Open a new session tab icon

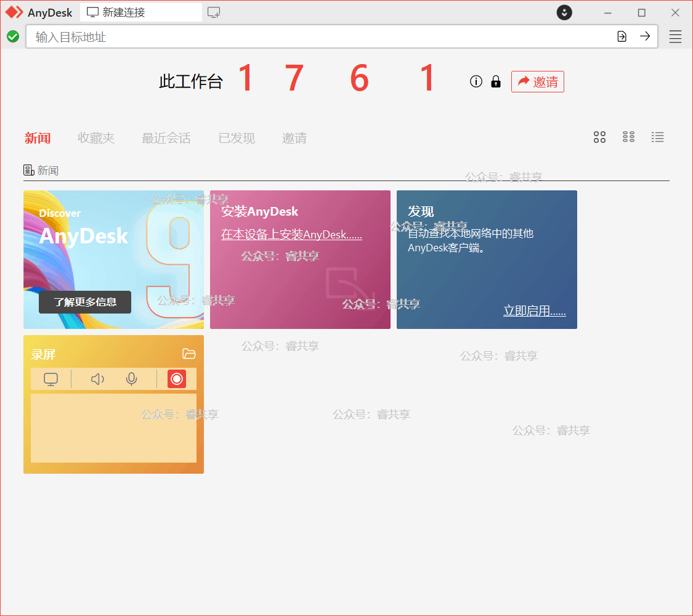click(214, 12)
